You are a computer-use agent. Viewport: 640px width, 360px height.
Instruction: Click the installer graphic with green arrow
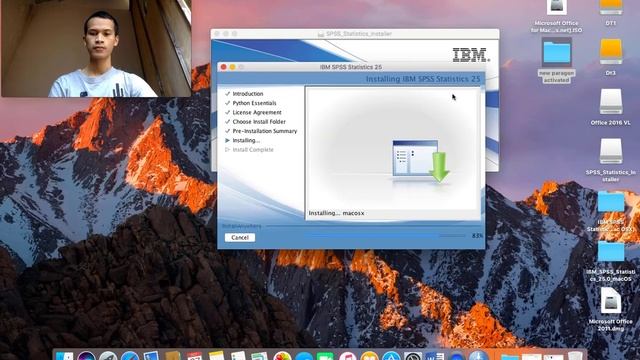tap(420, 161)
